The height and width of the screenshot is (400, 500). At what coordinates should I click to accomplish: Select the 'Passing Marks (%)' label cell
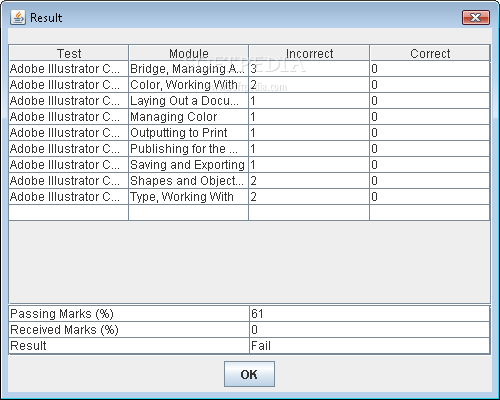click(x=129, y=314)
